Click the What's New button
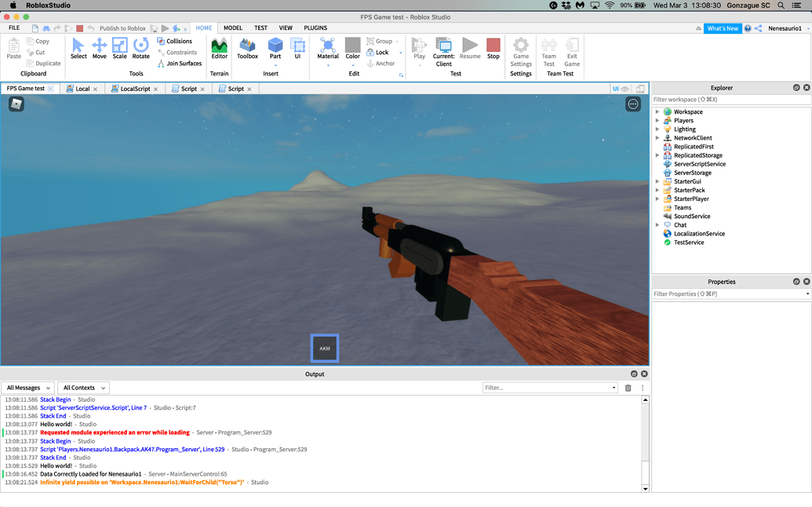Image resolution: width=812 pixels, height=507 pixels. click(723, 28)
